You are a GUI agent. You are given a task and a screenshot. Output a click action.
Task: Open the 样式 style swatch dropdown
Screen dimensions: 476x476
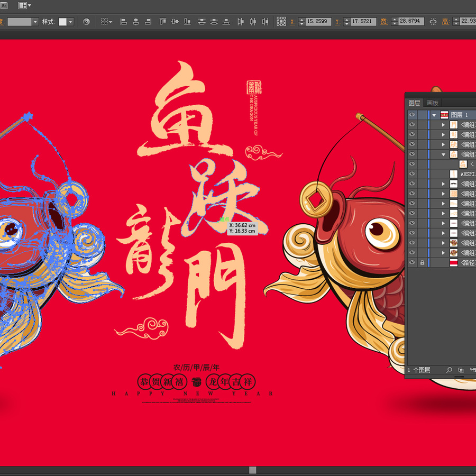click(x=71, y=22)
